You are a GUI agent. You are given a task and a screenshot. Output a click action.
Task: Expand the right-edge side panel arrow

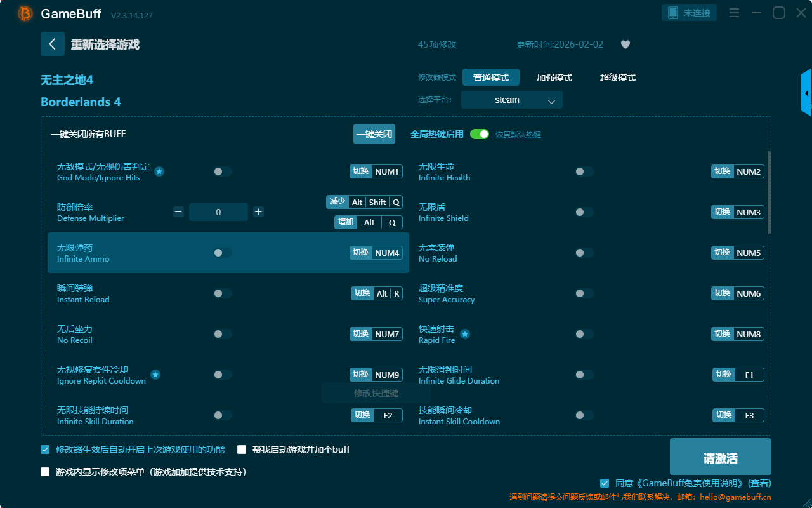(x=806, y=93)
